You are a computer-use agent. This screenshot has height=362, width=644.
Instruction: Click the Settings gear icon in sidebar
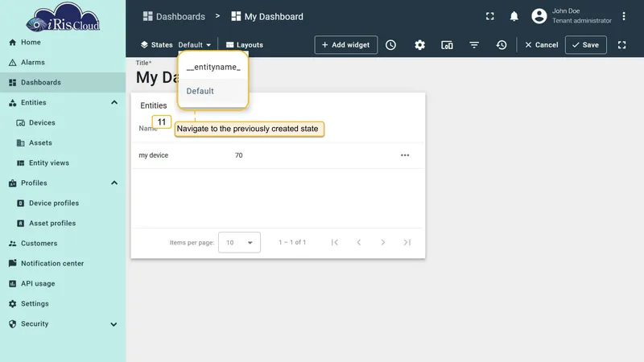click(13, 304)
